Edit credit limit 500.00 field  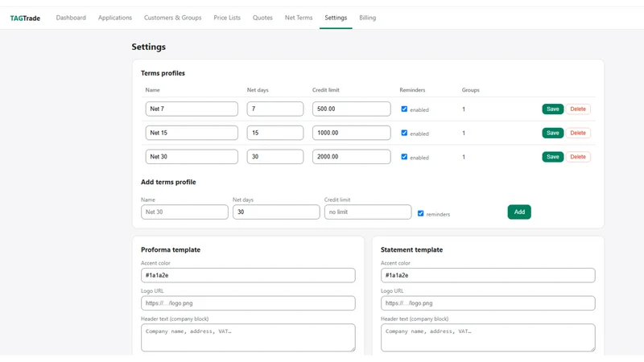[352, 109]
